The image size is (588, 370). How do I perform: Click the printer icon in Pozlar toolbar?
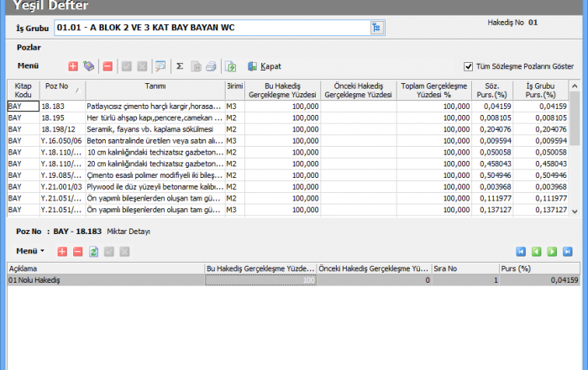211,65
